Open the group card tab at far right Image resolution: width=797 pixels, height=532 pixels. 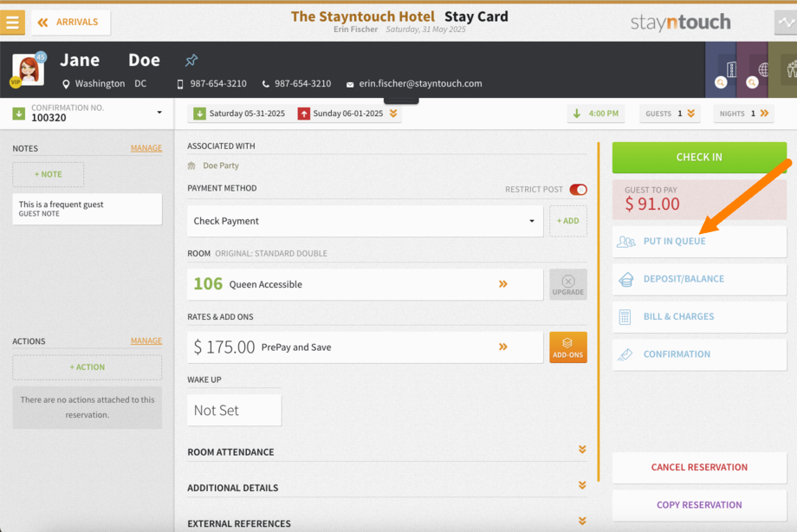pos(783,69)
